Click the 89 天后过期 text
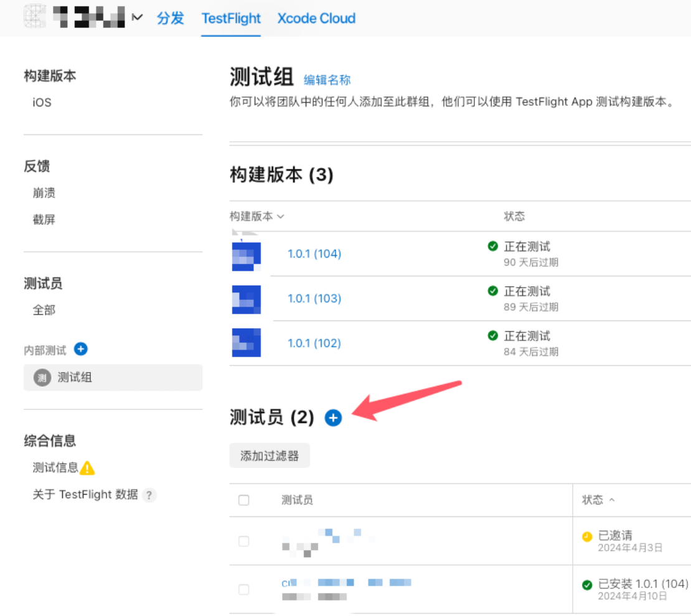Image resolution: width=691 pixels, height=616 pixels. pos(531,307)
